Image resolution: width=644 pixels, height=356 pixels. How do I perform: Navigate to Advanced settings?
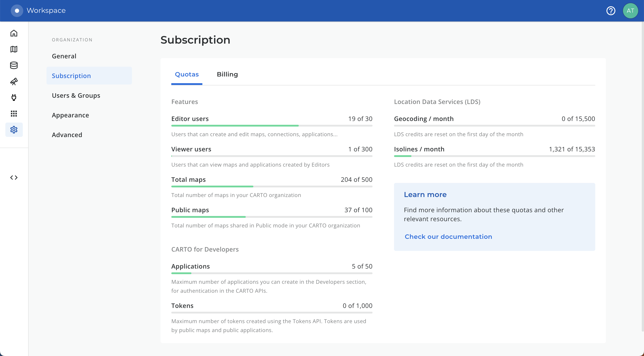[x=67, y=135]
